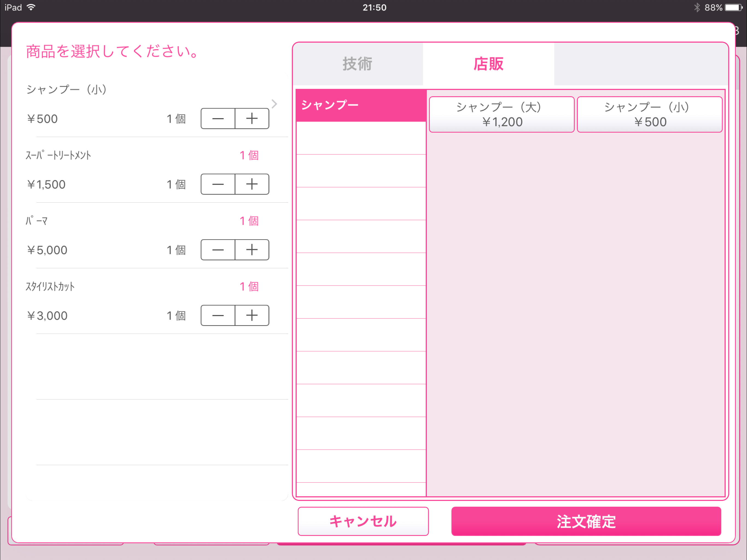The width and height of the screenshot is (747, 560).
Task: Decrease quantity of スタイリストカット
Action: tap(218, 315)
